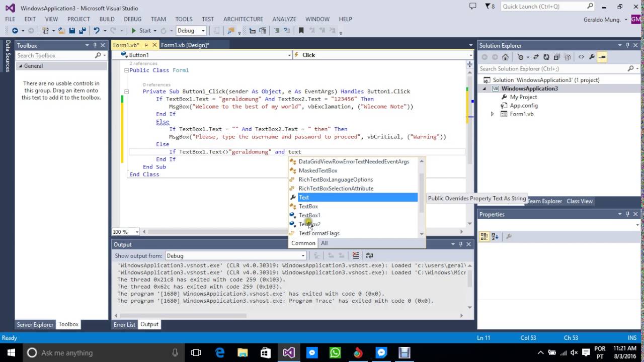Select My Project in Solution Explorer
This screenshot has height=362, width=644.
point(523,97)
